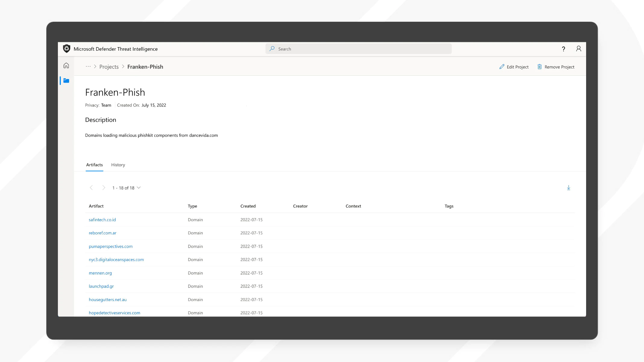
Task: Open the mennen.org artifact link
Action: 100,273
